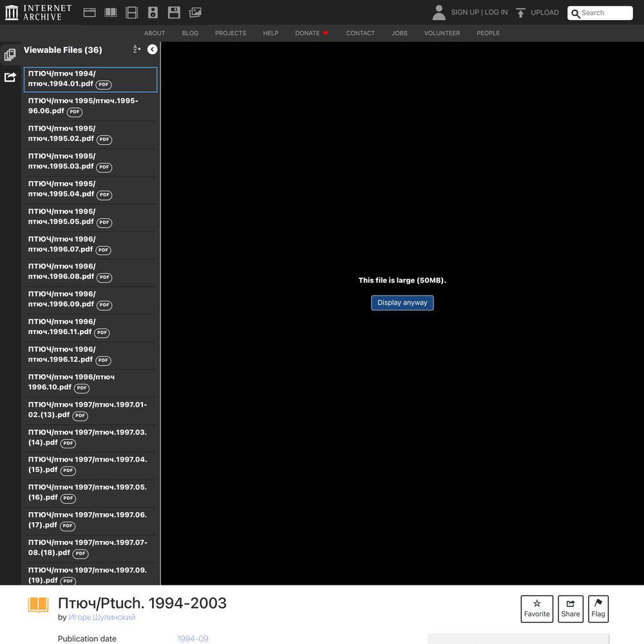
Task: Select file птюч.1996.08.pdf
Action: pos(90,272)
